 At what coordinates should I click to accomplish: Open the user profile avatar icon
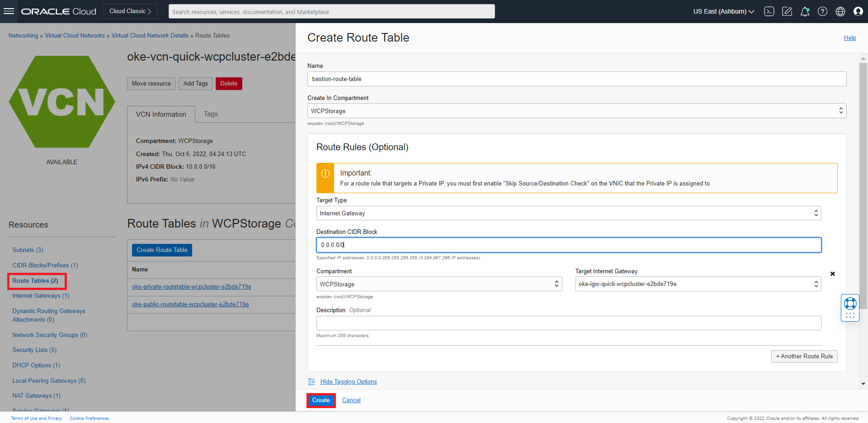point(858,11)
